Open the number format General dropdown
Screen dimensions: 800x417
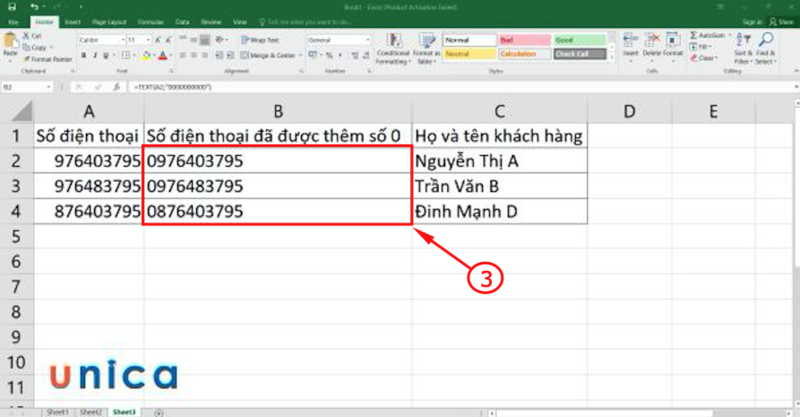[x=340, y=40]
